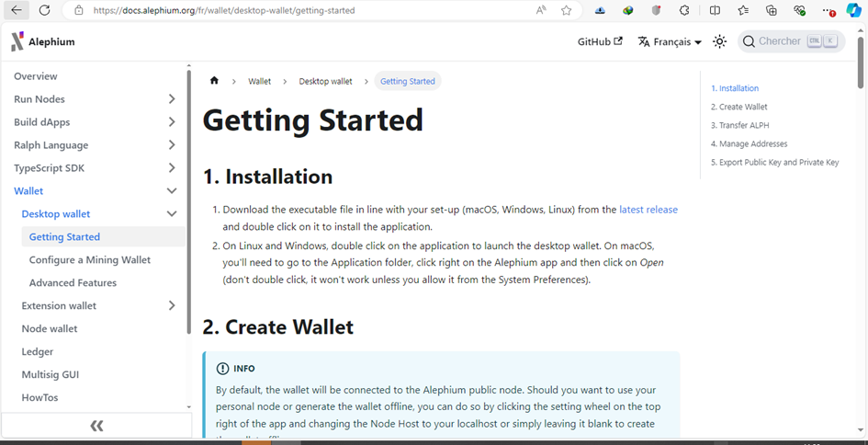Open the GitHub link in the header
Screen dimensions: 868x445
(x=600, y=41)
